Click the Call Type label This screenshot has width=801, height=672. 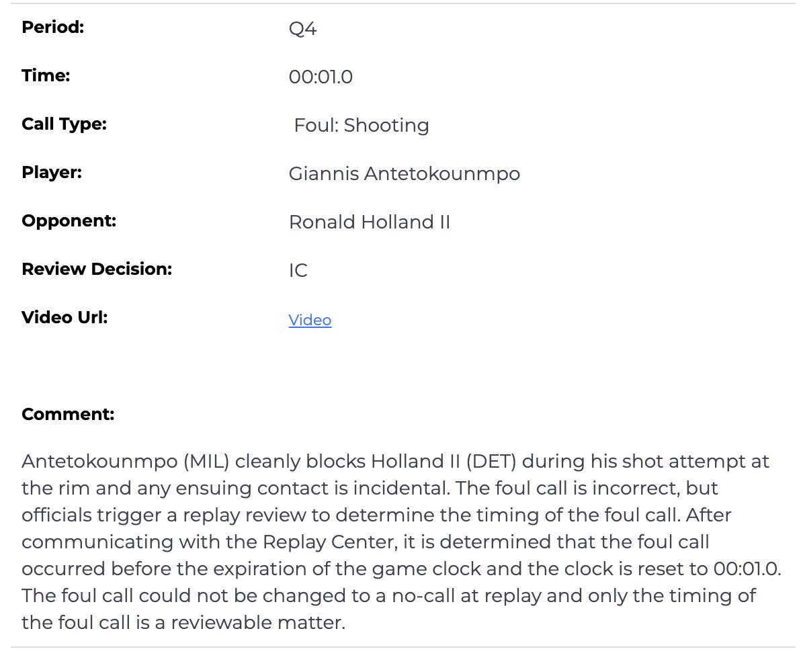tap(64, 124)
